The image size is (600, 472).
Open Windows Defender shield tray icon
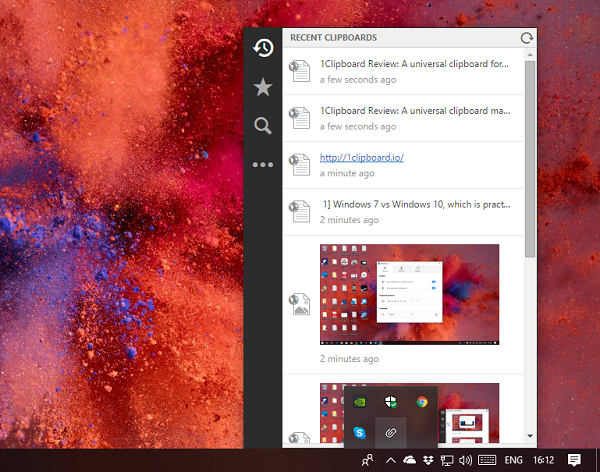click(390, 402)
